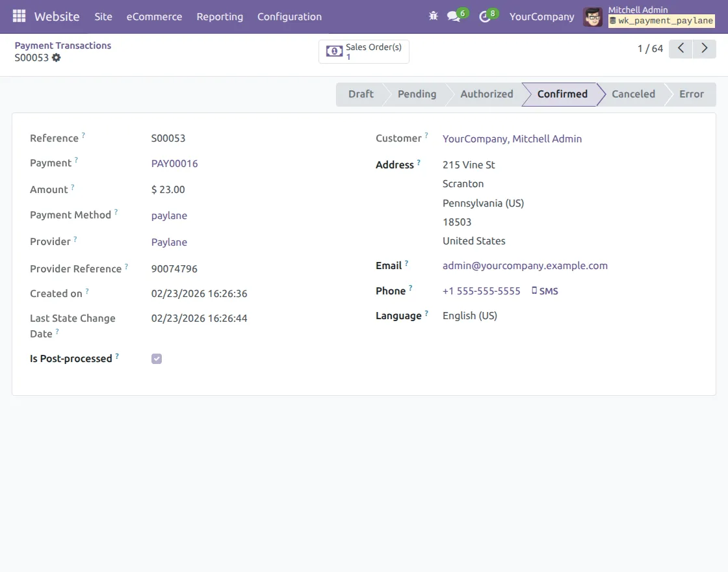
Task: Click the Error stage indicator
Action: coord(691,94)
